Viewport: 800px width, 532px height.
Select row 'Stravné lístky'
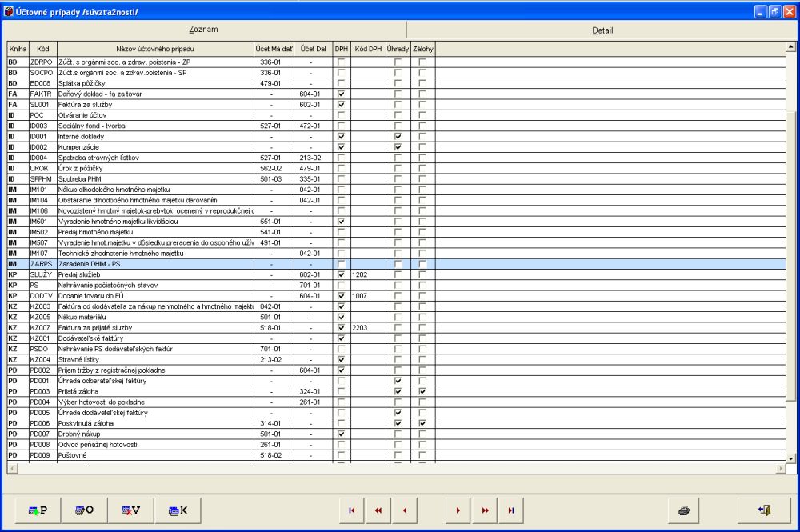(396, 359)
